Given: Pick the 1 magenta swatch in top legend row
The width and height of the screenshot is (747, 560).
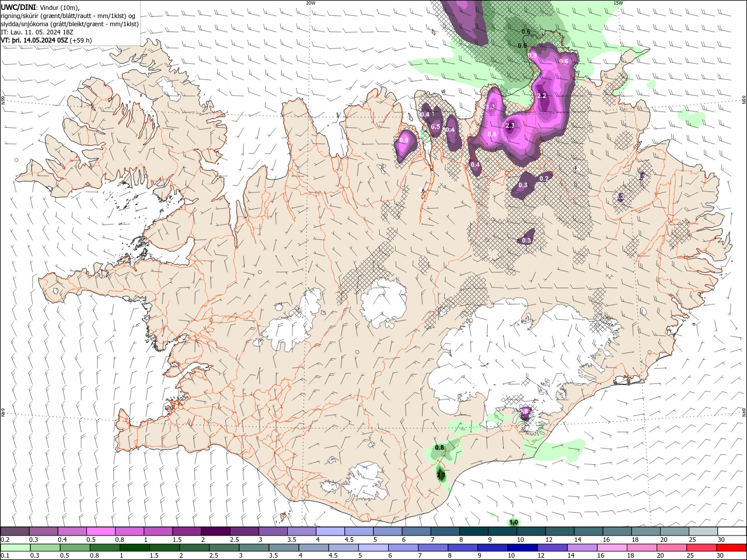Looking at the screenshot, I should 158,531.
